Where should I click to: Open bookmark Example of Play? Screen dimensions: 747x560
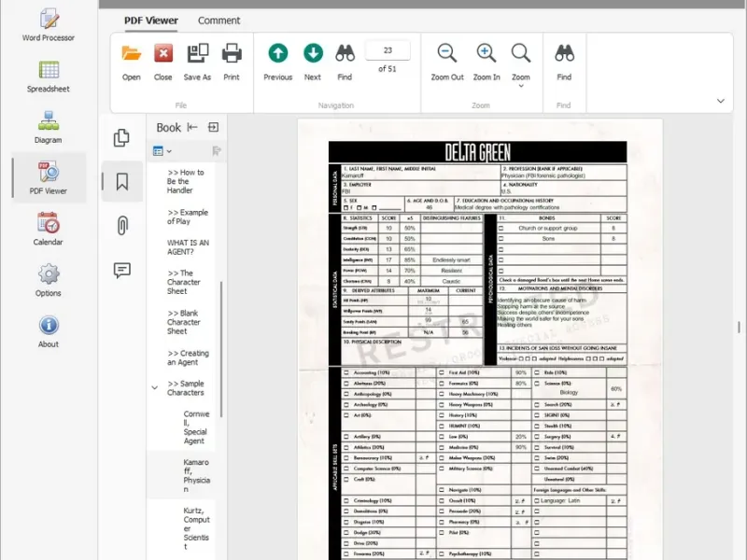click(188, 217)
